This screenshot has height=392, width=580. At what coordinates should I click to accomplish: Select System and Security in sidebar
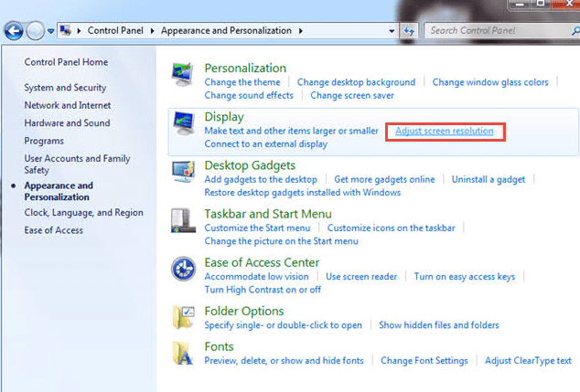point(66,88)
